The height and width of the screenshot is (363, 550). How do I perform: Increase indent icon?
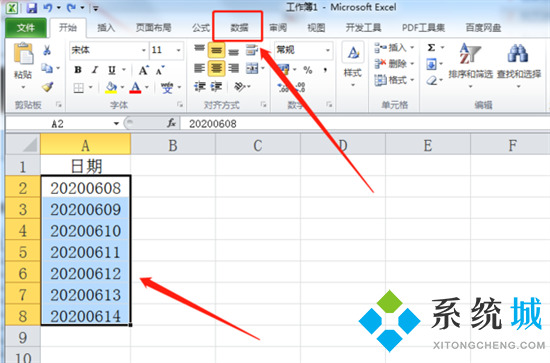216,86
